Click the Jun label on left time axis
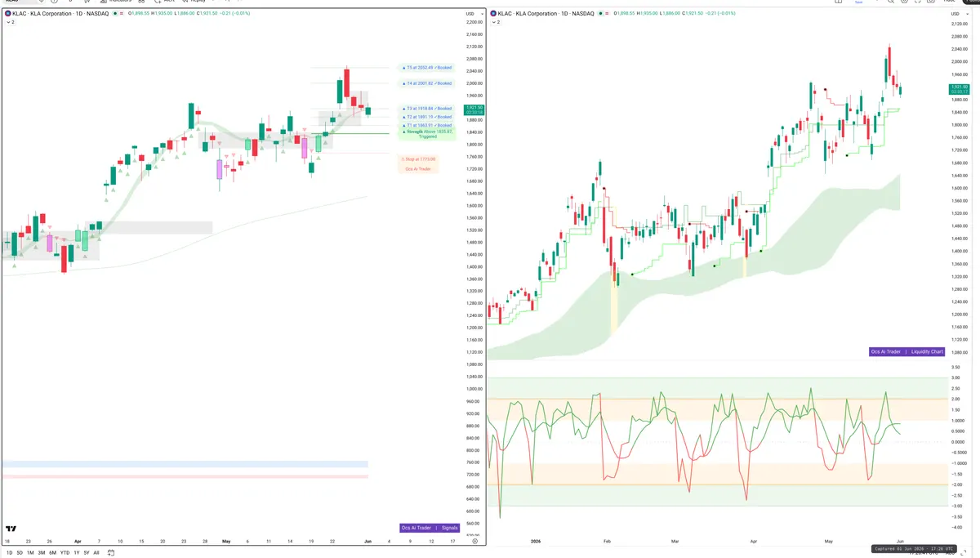Screen dimensions: 980x558 [367, 541]
